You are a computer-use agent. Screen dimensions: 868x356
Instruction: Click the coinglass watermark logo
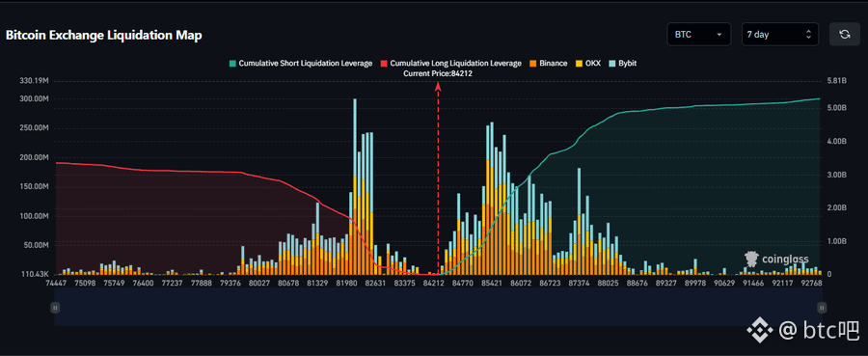776,259
